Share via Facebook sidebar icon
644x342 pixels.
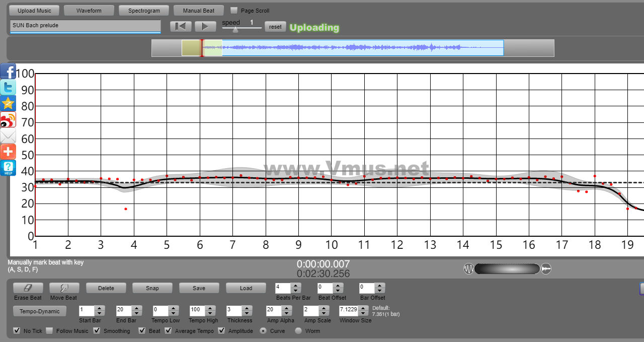tap(8, 72)
